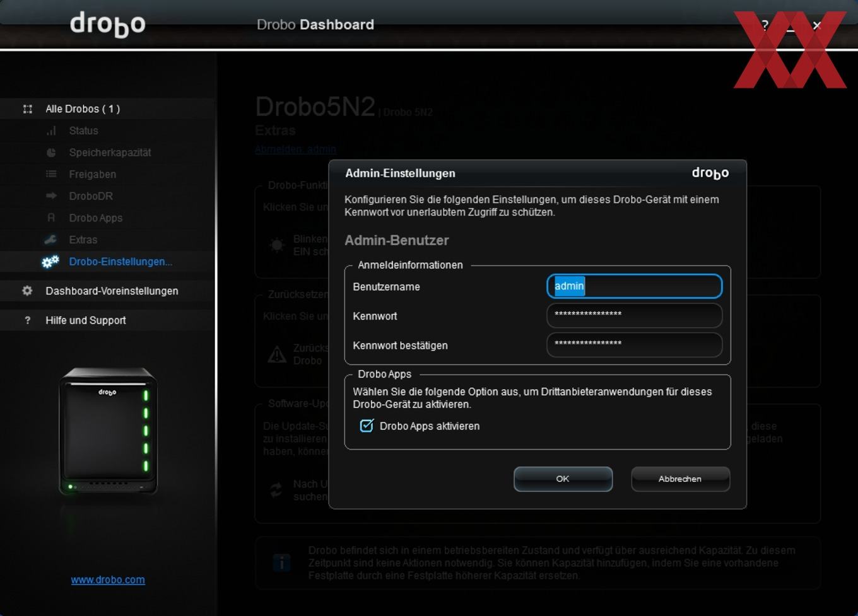This screenshot has height=616, width=858.
Task: Focus the Benutzername input field
Action: [634, 286]
